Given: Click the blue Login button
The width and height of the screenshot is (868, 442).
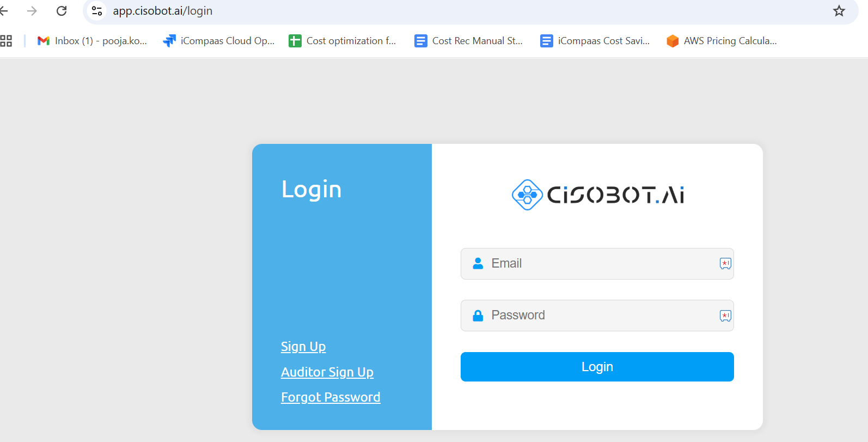Looking at the screenshot, I should click(597, 367).
